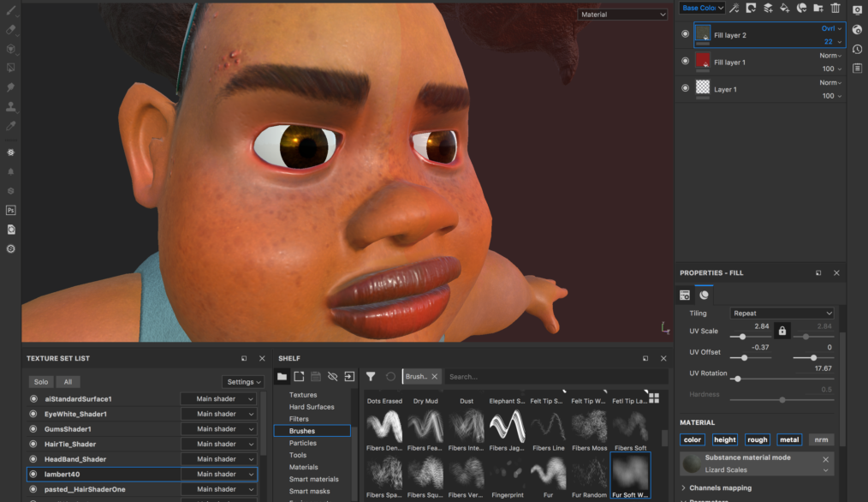Click the All button in Texture Set List
The height and width of the screenshot is (502, 868).
(x=68, y=382)
